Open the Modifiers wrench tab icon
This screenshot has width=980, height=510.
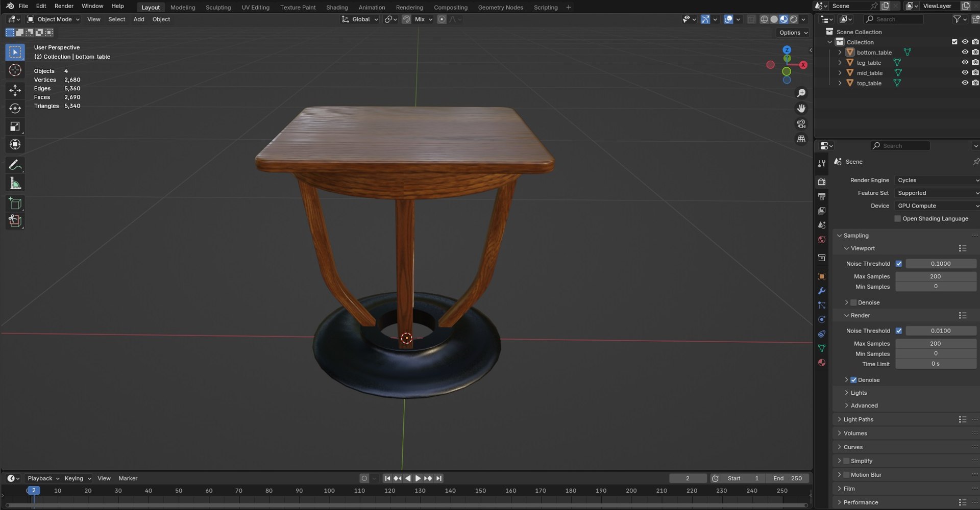tap(822, 291)
